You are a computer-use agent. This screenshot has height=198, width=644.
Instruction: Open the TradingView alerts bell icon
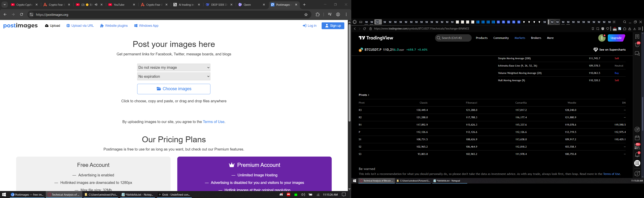click(x=637, y=155)
